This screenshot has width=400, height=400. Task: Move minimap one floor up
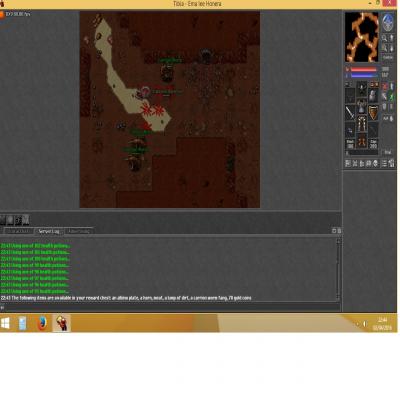click(x=391, y=38)
